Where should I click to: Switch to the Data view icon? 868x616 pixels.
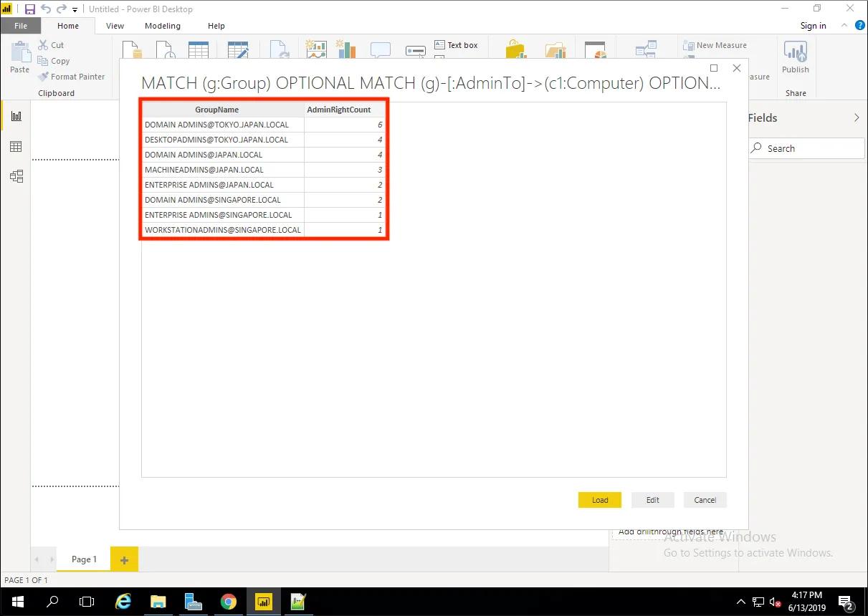point(16,147)
